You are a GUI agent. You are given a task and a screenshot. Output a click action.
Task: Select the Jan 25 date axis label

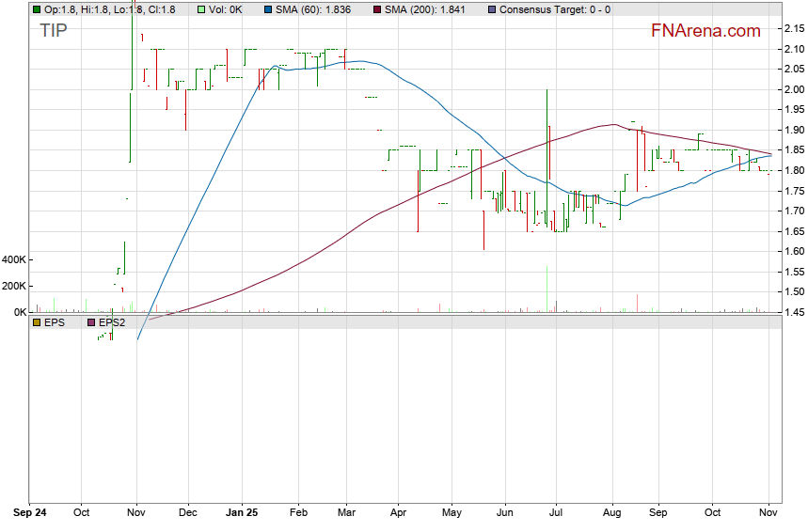(243, 513)
